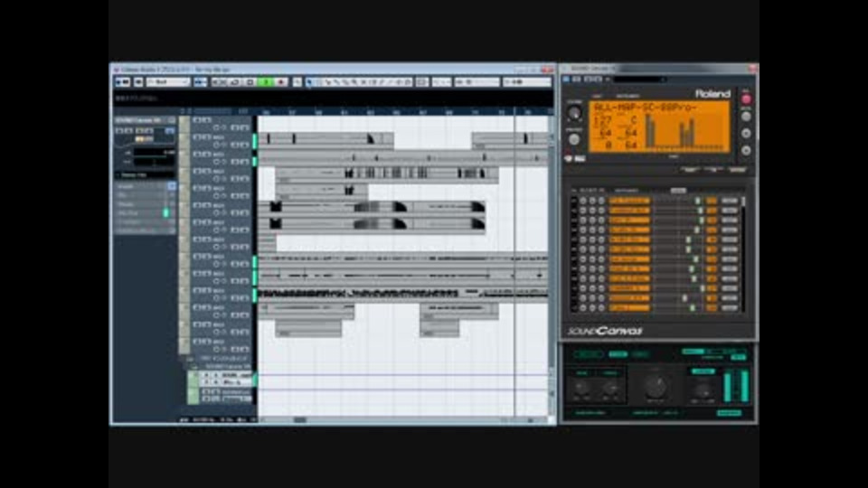
Task: Toggle second round button on Part 3 row
Action: (592, 221)
